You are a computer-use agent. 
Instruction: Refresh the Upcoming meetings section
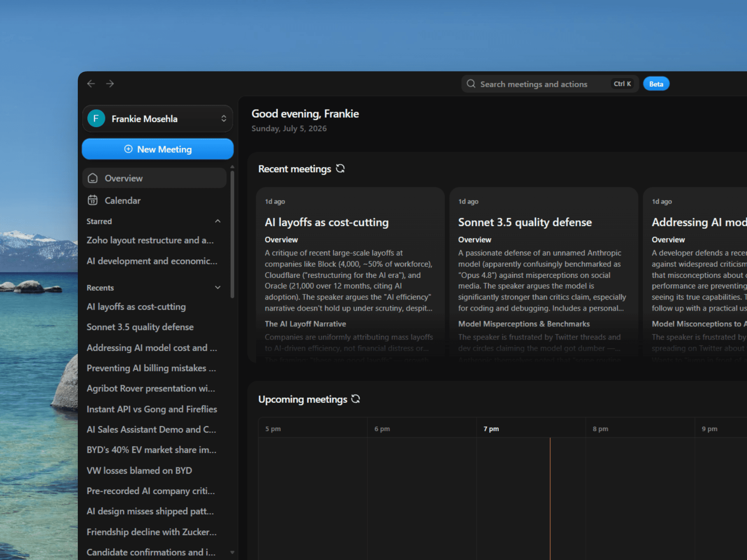coord(356,399)
